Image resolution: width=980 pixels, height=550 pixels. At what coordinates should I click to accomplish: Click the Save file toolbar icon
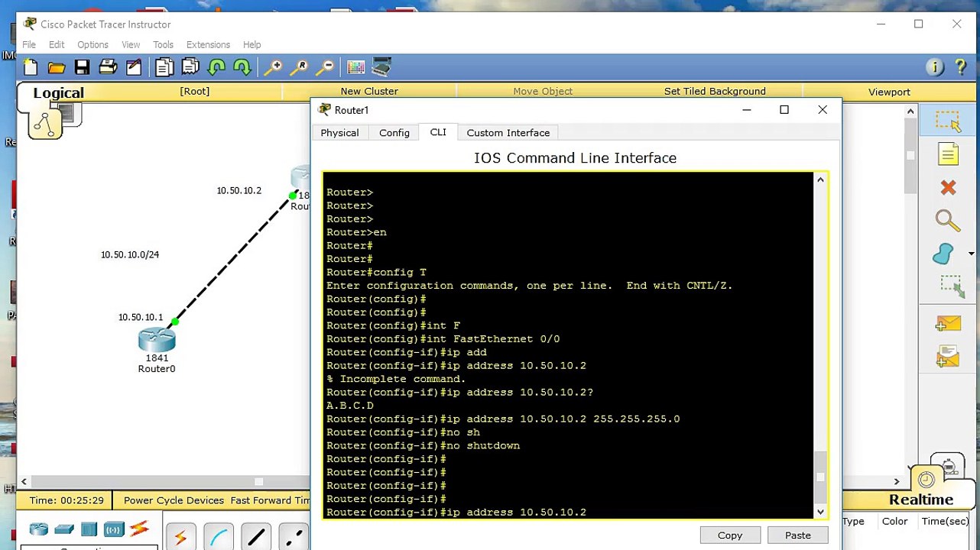pyautogui.click(x=82, y=67)
